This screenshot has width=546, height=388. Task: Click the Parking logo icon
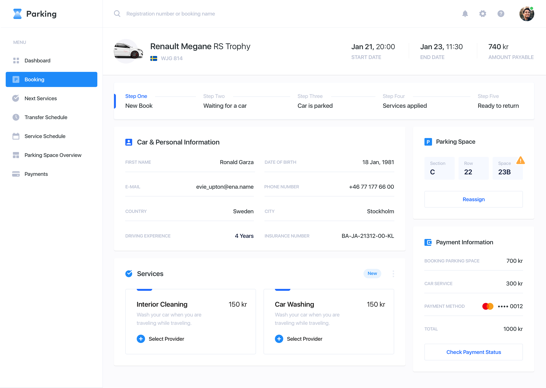pyautogui.click(x=17, y=14)
